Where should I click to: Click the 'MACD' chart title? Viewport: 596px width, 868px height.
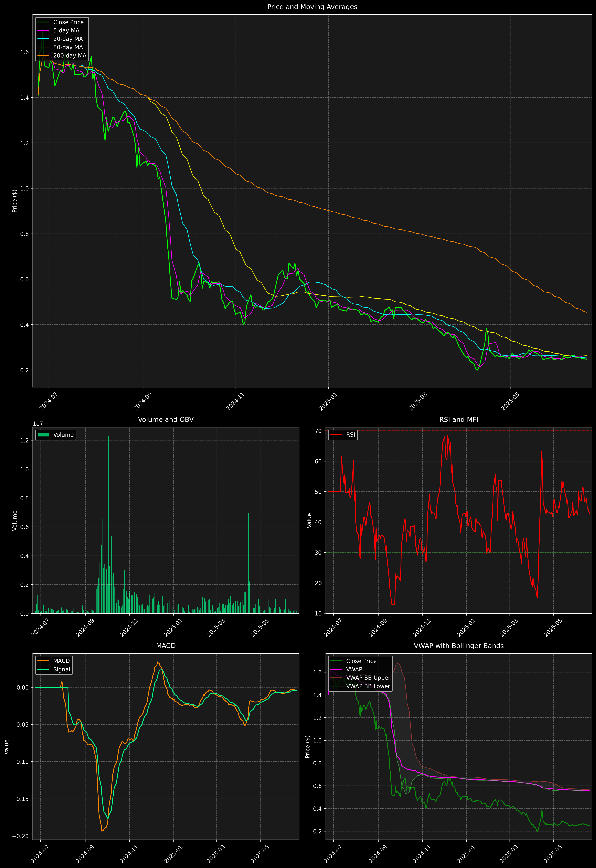tap(166, 646)
